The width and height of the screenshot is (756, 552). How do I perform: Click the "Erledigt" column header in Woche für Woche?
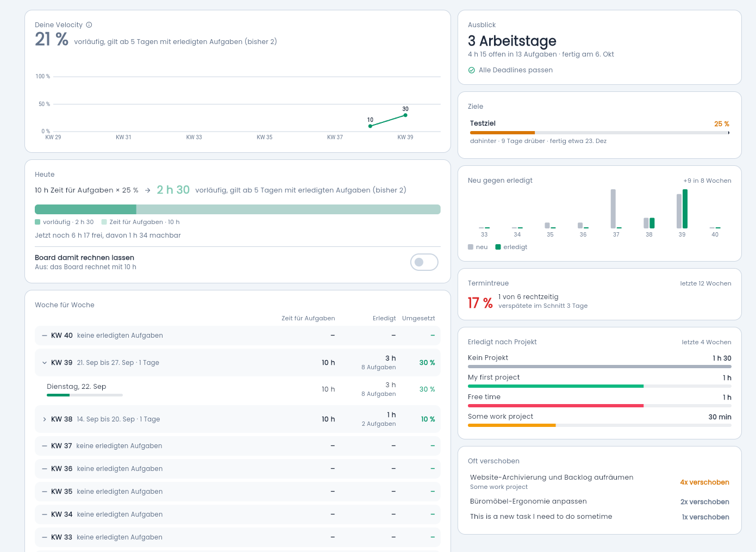pyautogui.click(x=384, y=319)
